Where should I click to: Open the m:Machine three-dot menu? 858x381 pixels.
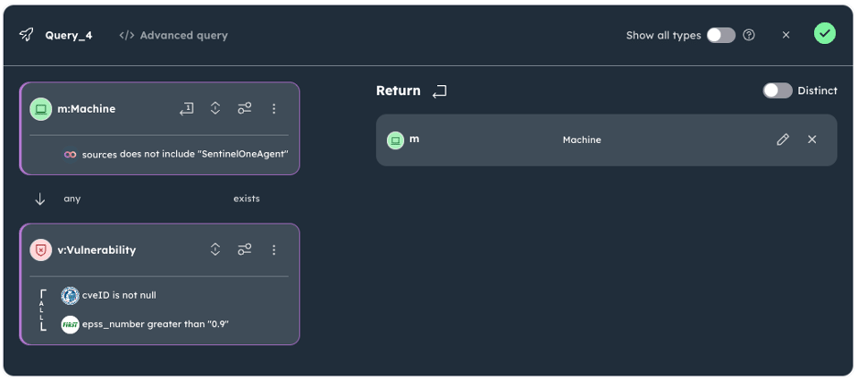274,109
